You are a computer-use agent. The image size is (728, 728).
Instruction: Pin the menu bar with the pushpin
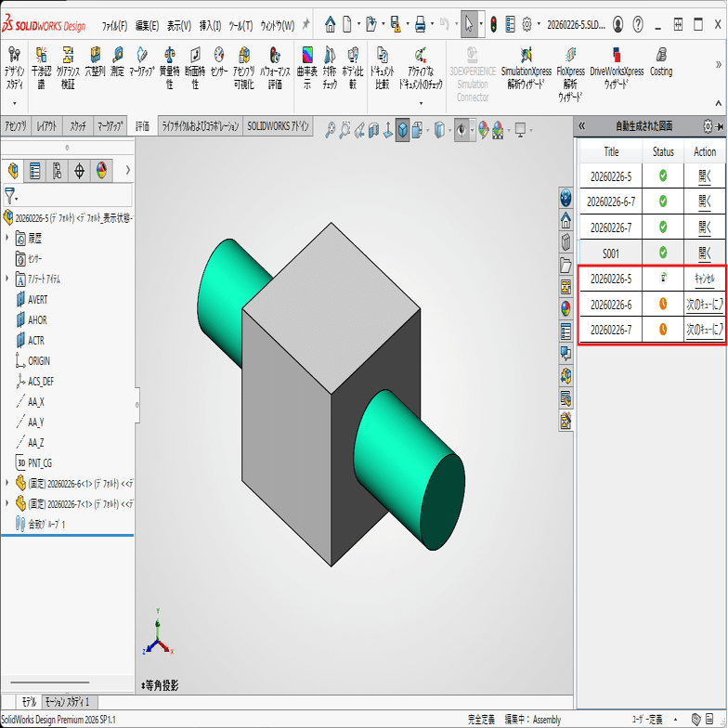(305, 24)
